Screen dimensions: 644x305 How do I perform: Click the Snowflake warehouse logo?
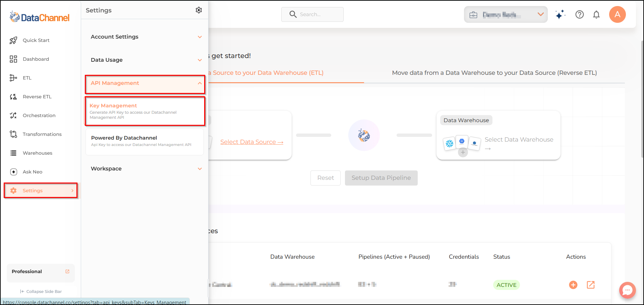(450, 144)
